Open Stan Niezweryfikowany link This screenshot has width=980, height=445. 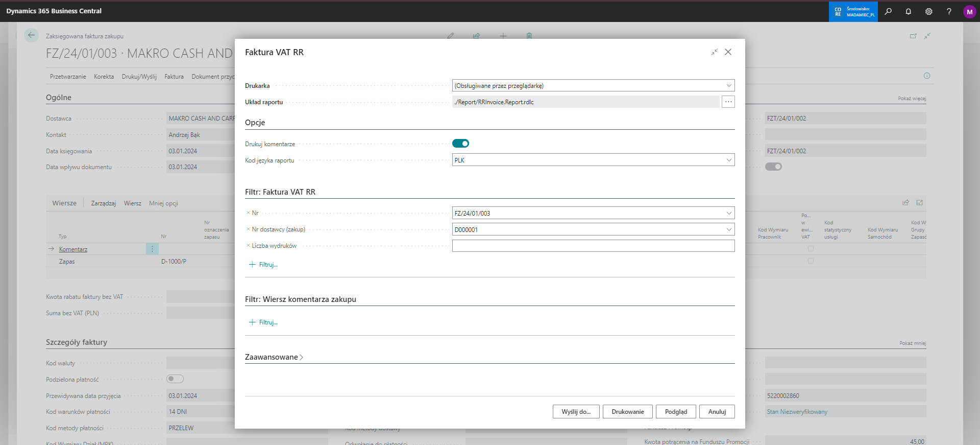pyautogui.click(x=797, y=412)
